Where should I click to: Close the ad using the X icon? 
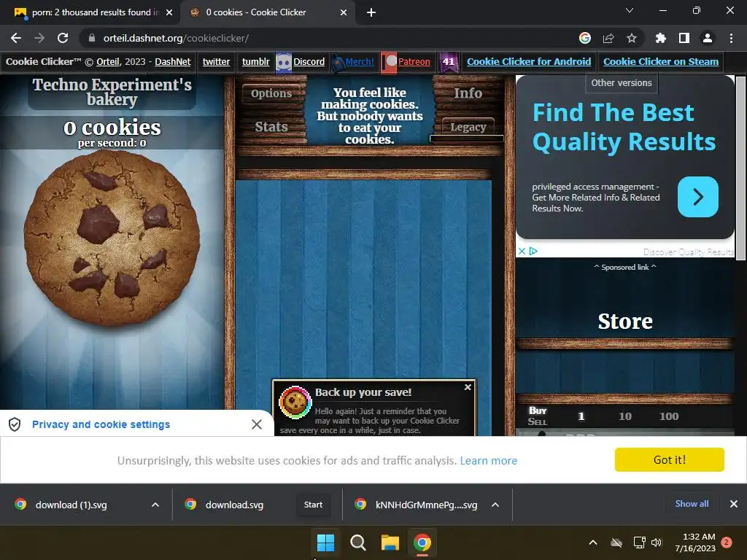[x=522, y=251]
